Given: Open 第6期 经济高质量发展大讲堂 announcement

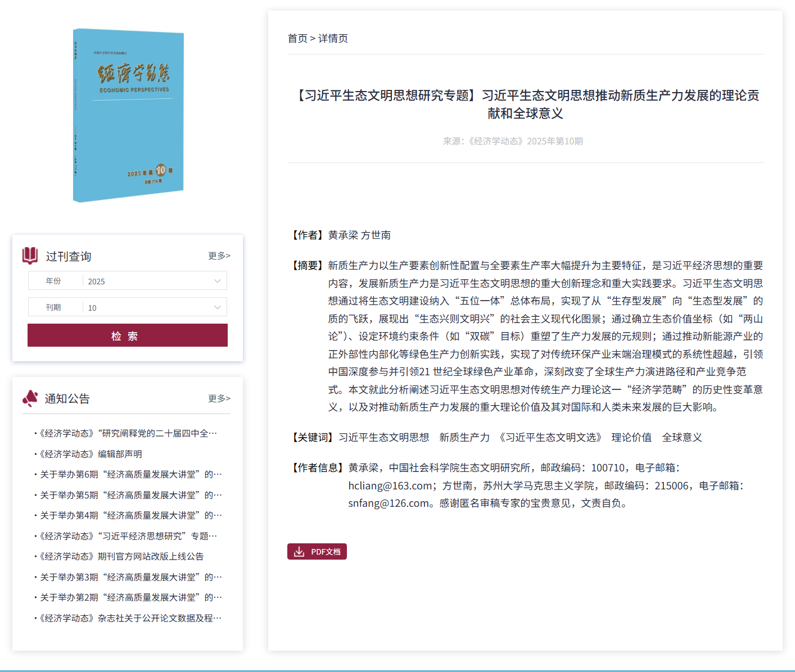Looking at the screenshot, I should 130,474.
